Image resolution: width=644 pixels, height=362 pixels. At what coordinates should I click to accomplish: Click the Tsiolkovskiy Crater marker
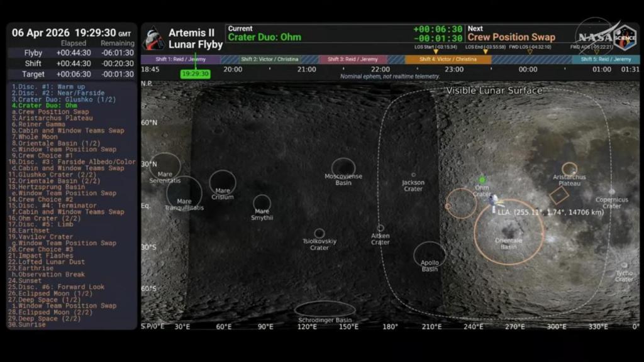tap(319, 234)
